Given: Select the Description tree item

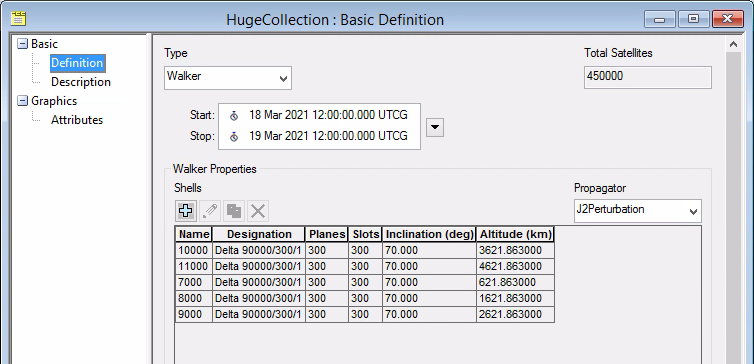Looking at the screenshot, I should click(81, 82).
